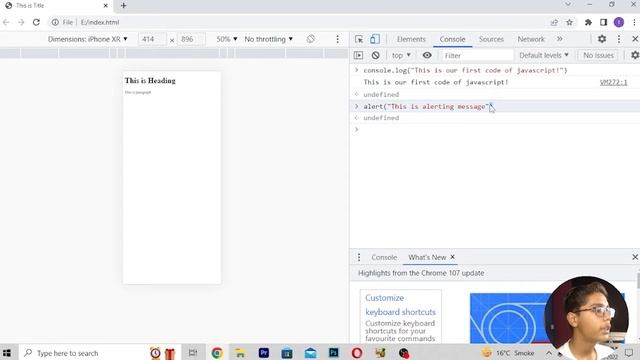Close the What's New tab
The height and width of the screenshot is (360, 640).
[452, 257]
